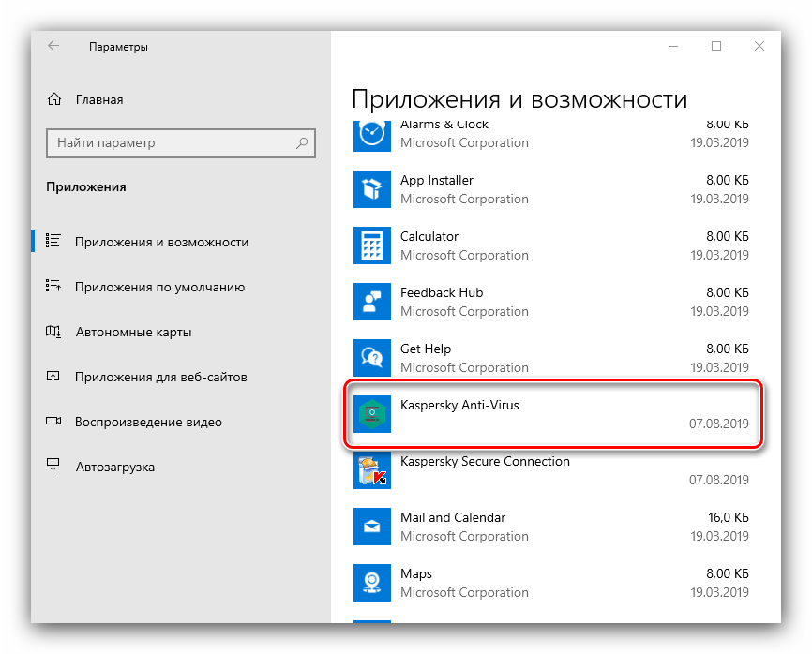The image size is (812, 654).
Task: Open Автономные карты section
Action: [133, 332]
